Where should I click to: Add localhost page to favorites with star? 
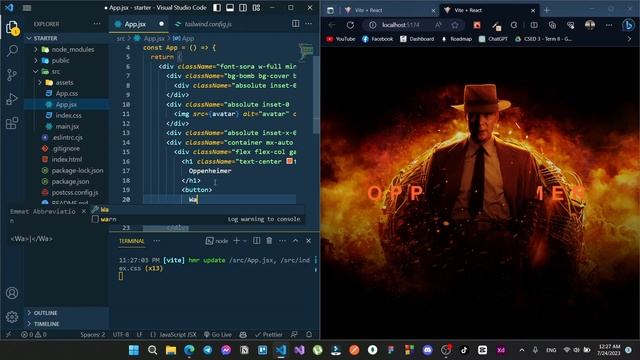(455, 25)
